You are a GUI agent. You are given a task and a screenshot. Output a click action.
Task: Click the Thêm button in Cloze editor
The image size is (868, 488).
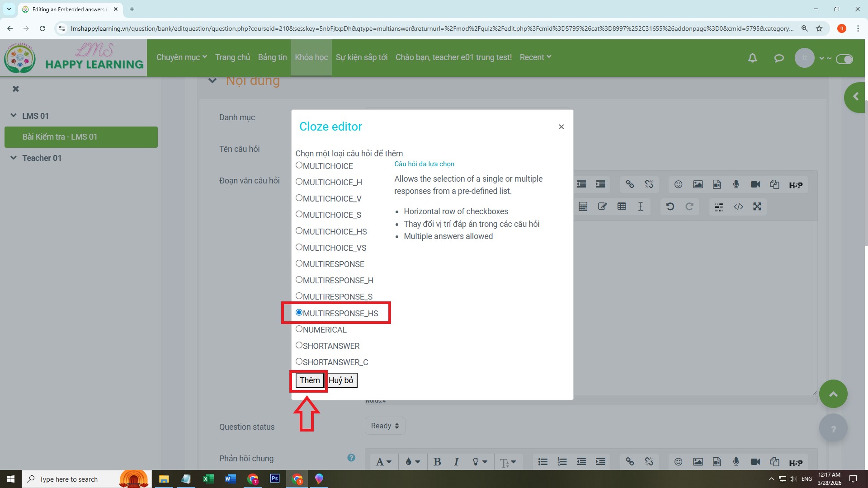310,380
